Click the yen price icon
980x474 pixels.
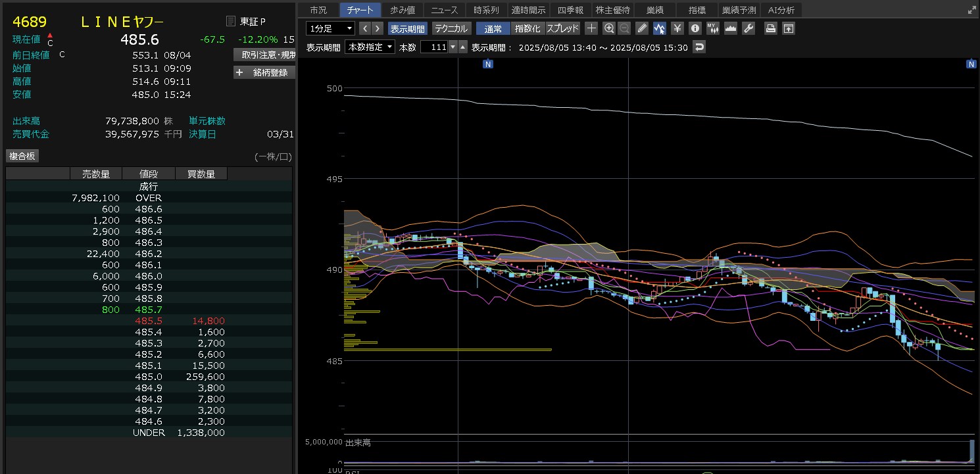click(x=677, y=28)
